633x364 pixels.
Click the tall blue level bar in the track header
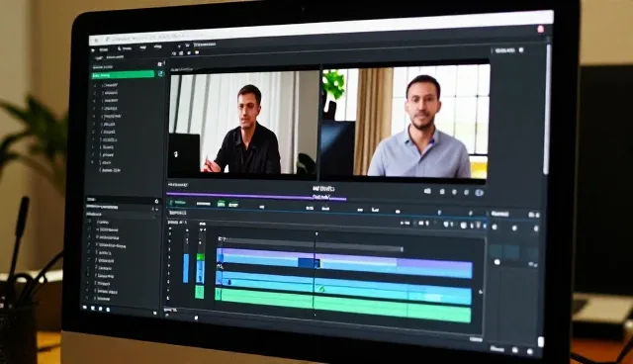click(186, 268)
